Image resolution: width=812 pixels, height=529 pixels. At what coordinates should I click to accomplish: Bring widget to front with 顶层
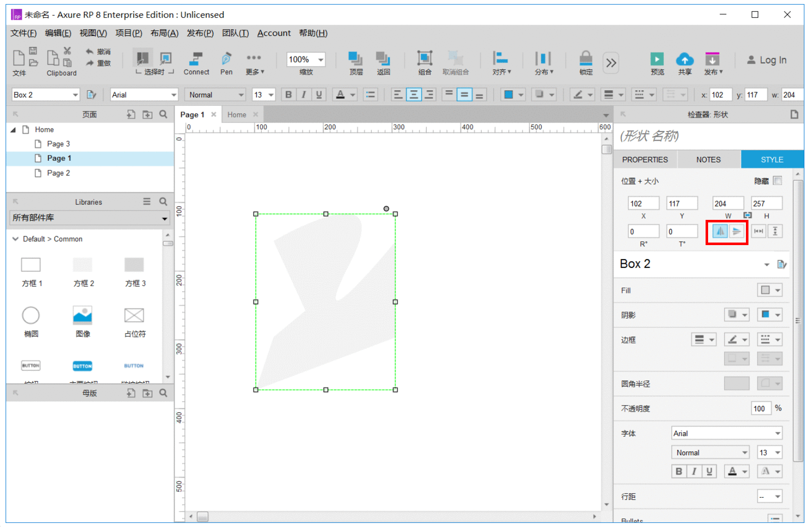click(x=356, y=64)
